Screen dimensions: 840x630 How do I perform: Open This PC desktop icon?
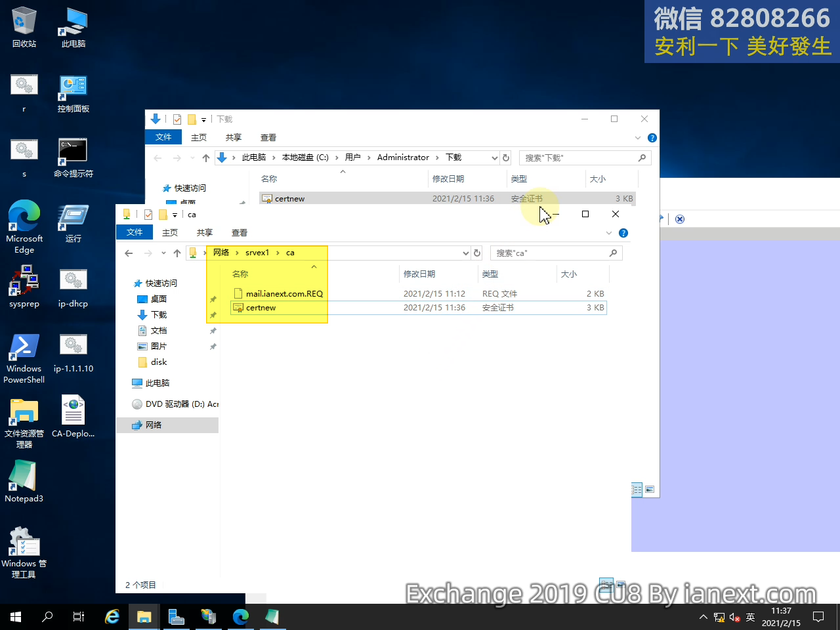pos(73,28)
